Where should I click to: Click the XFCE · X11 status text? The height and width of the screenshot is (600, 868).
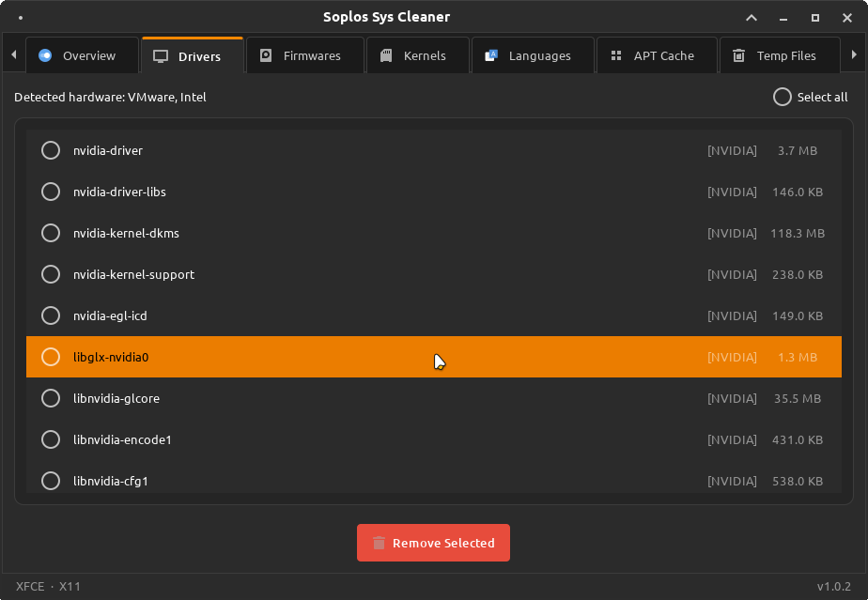coord(48,586)
